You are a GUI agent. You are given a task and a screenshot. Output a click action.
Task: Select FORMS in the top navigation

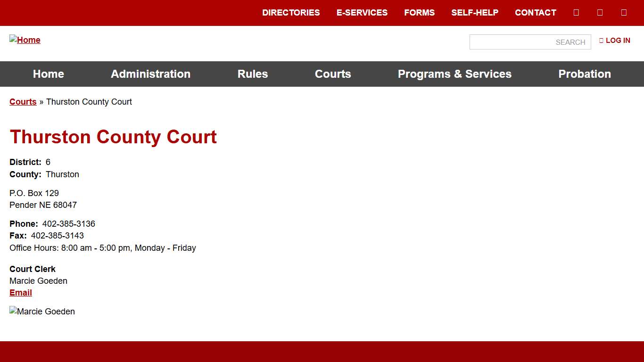[x=419, y=13]
